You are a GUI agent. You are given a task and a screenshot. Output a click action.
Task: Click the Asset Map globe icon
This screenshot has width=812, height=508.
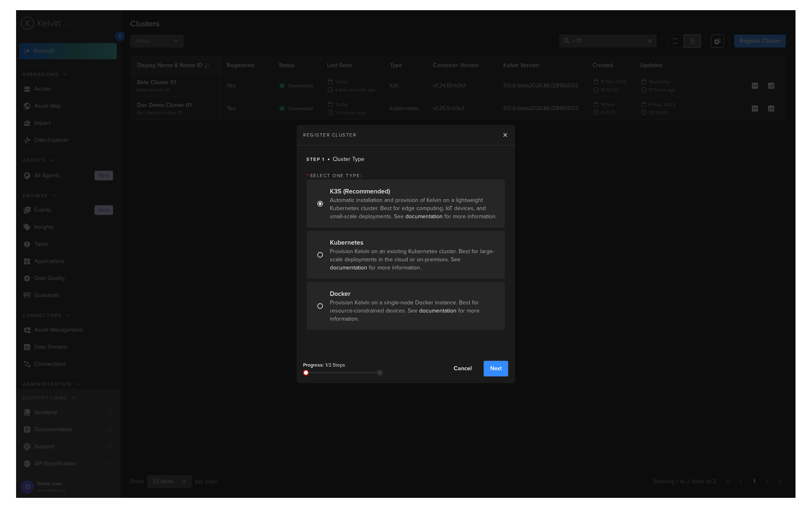tap(27, 106)
